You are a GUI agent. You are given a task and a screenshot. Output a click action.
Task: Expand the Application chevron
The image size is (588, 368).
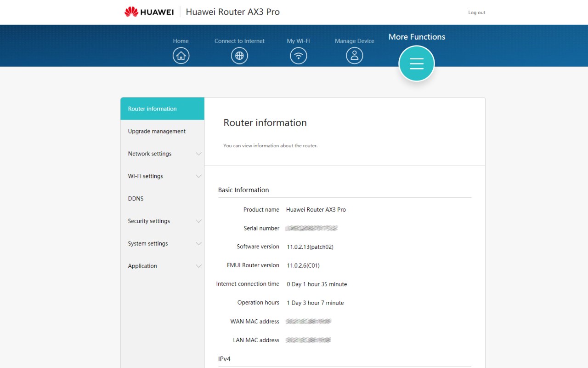[x=198, y=266]
